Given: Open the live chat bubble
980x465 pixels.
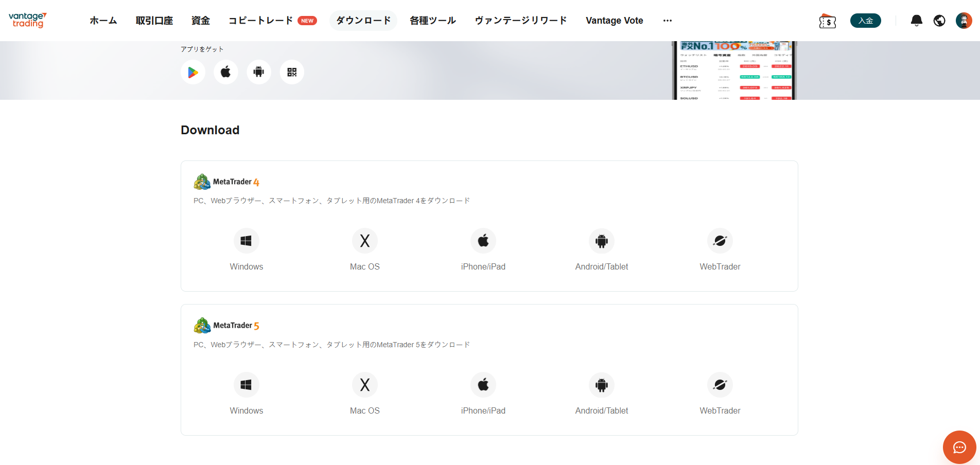Looking at the screenshot, I should coord(959,448).
